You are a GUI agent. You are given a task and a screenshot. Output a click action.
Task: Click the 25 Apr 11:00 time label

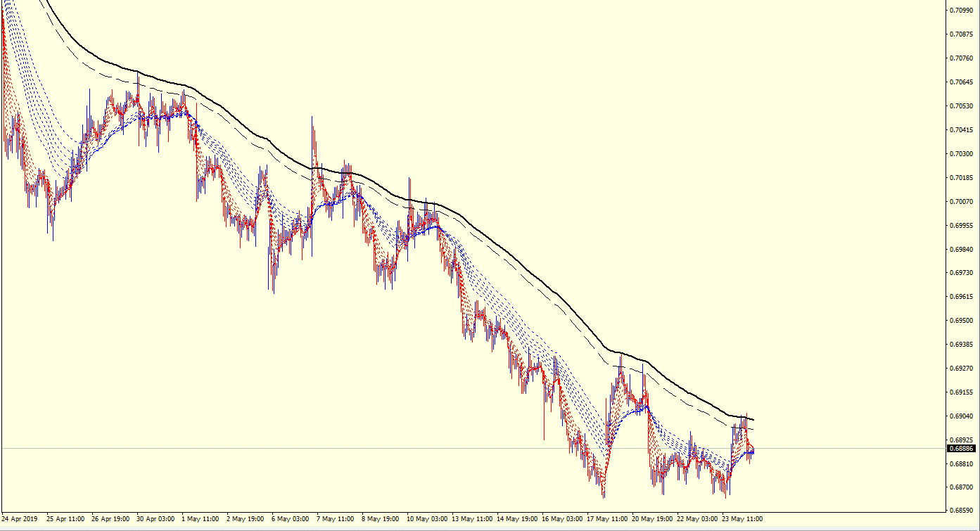coord(65,519)
